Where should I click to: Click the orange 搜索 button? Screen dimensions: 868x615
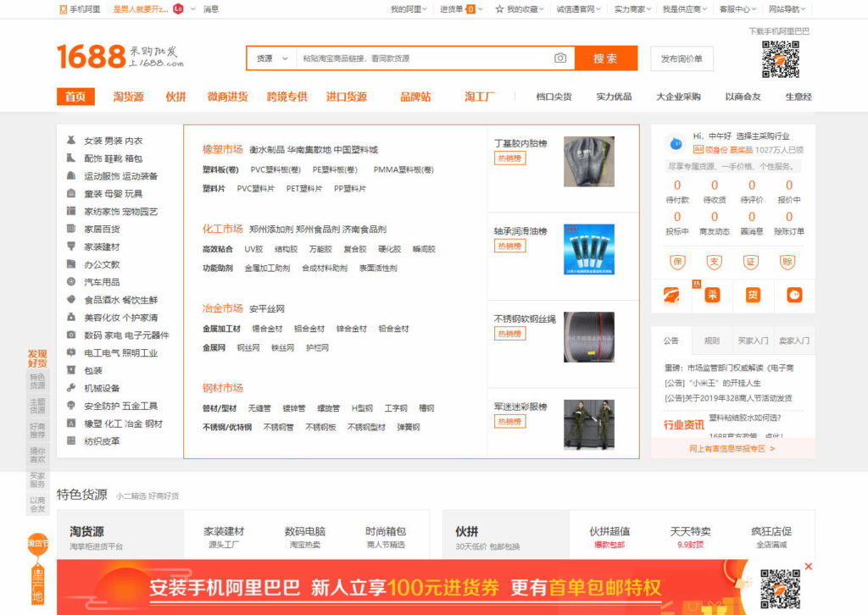click(605, 58)
